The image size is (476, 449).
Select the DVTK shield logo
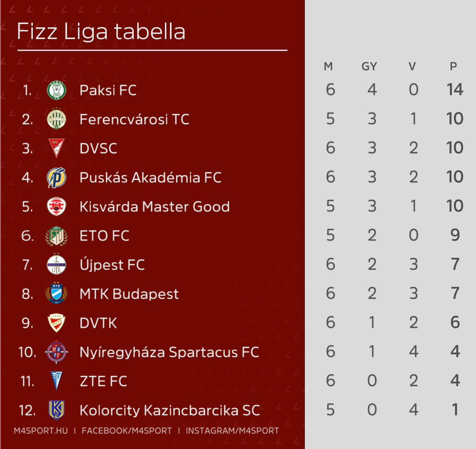point(56,323)
